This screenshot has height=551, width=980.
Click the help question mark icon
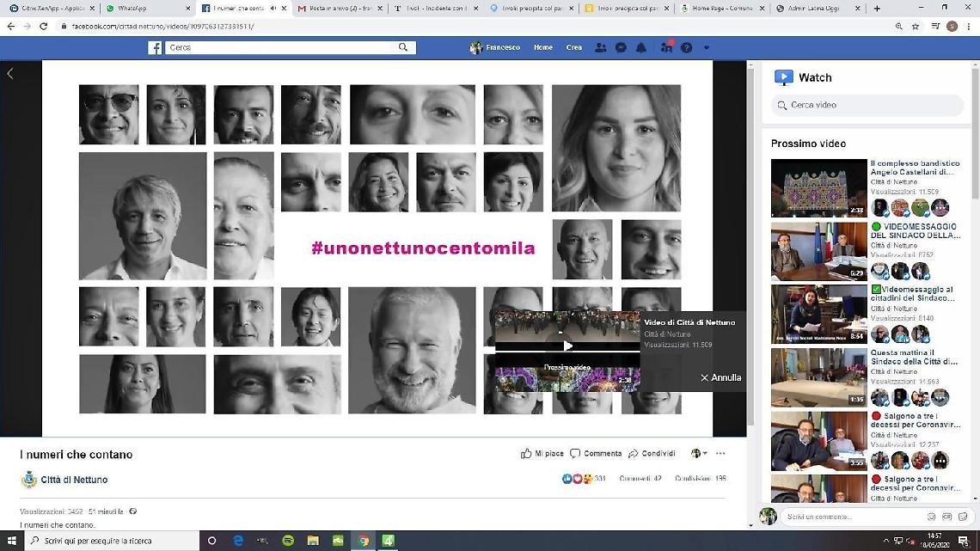click(686, 48)
